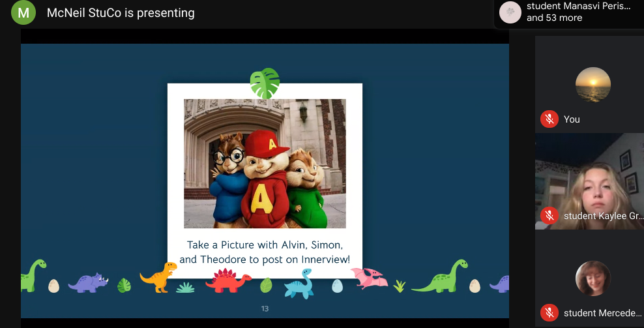Click student Kaylee's muted mic icon
Image resolution: width=644 pixels, height=328 pixels.
point(549,216)
